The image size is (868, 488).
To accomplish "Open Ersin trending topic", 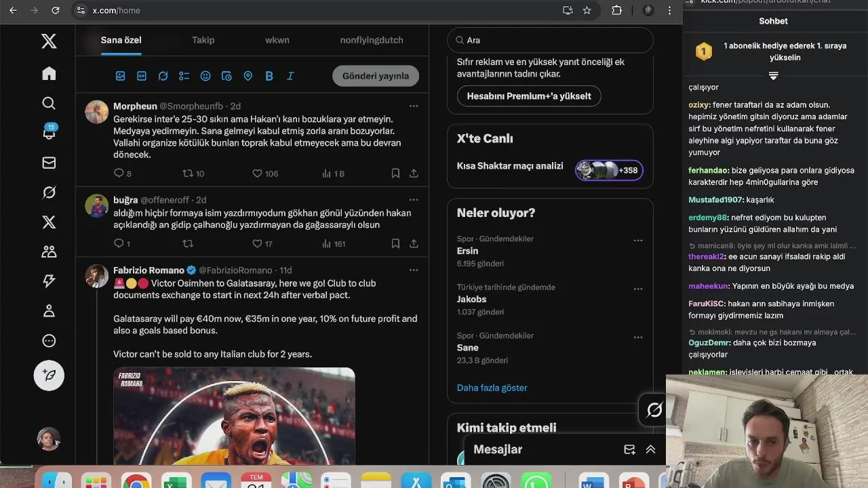I will [x=468, y=251].
